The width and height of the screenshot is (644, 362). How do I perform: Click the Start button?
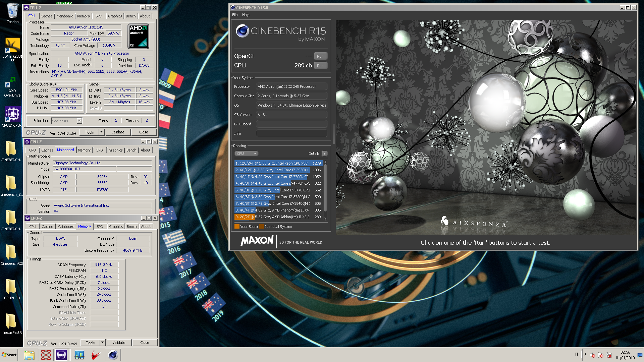pos(9,355)
